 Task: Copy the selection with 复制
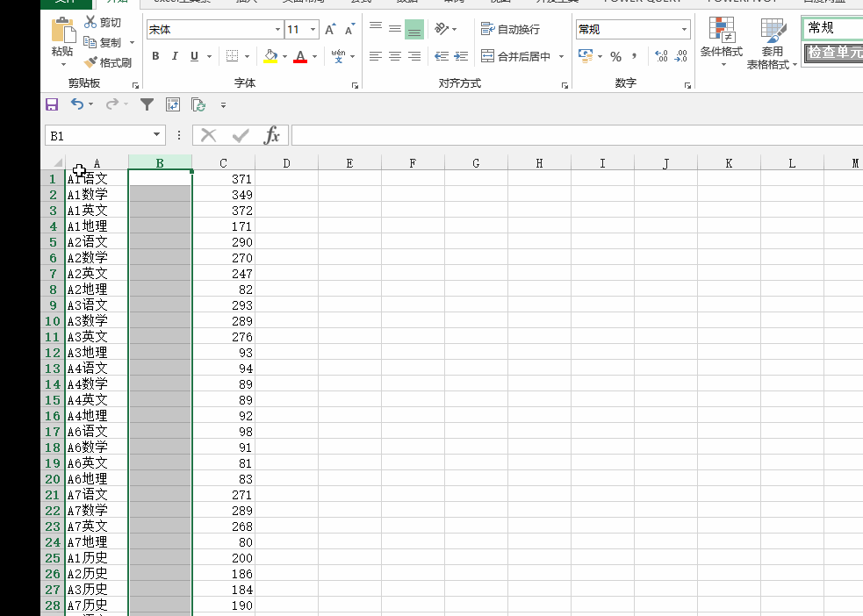[x=103, y=42]
